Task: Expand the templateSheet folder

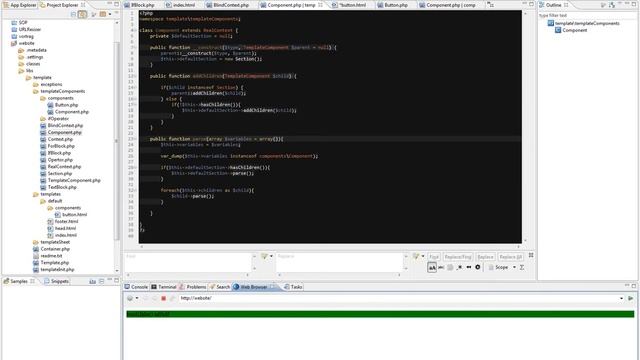Action: click(51, 242)
